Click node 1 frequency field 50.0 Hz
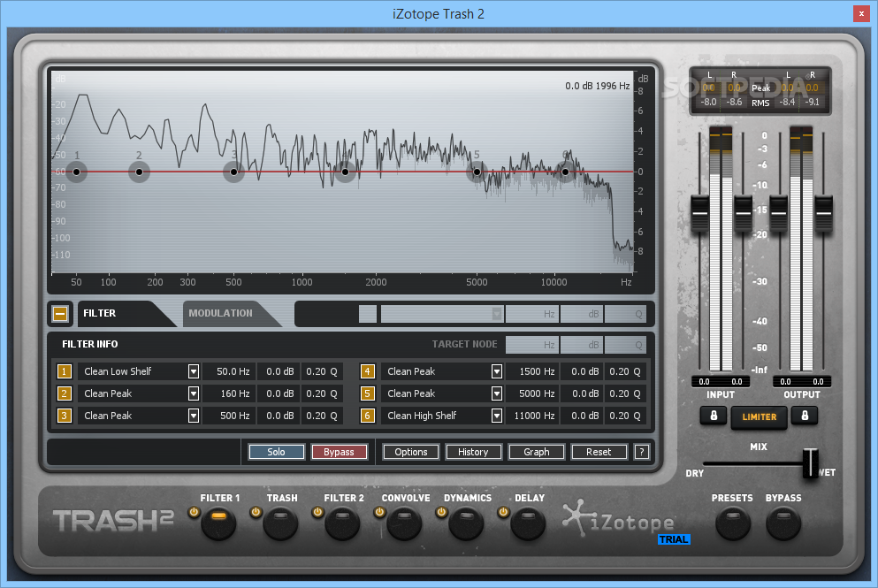The width and height of the screenshot is (878, 588). (x=228, y=371)
